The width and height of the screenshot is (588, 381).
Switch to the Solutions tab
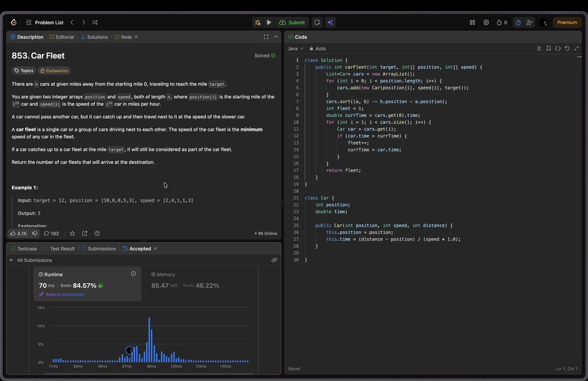[94, 37]
